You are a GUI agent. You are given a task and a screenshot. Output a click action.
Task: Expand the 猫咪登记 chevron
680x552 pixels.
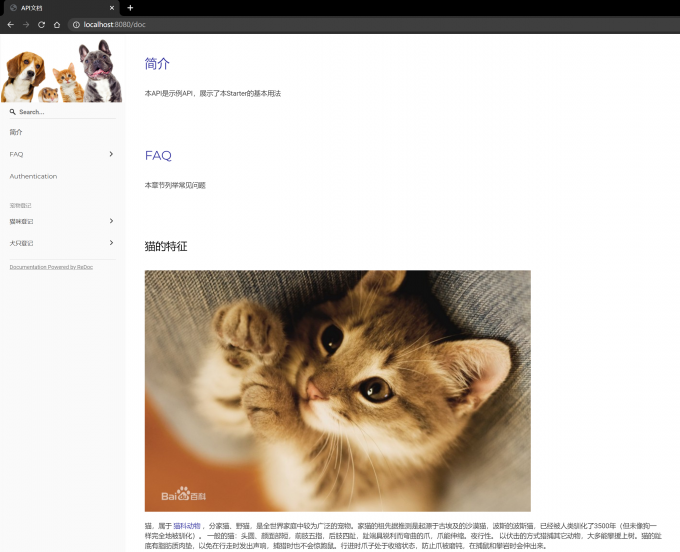[111, 221]
